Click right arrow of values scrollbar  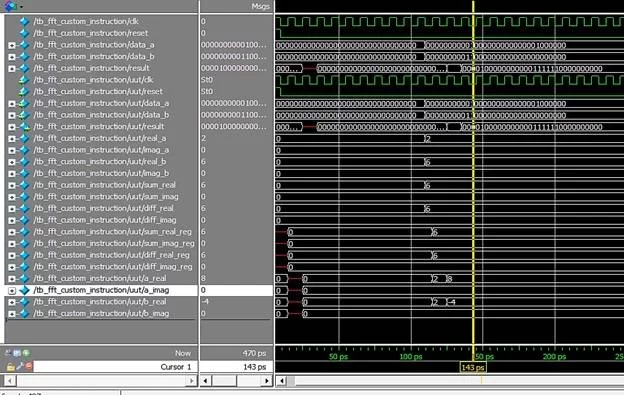(x=267, y=381)
